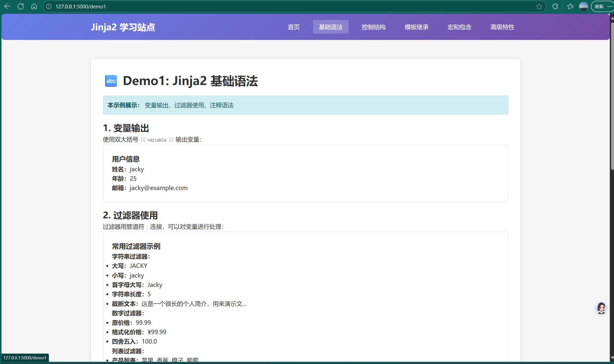Click the Jinja2 学习站点 site title

[x=123, y=27]
